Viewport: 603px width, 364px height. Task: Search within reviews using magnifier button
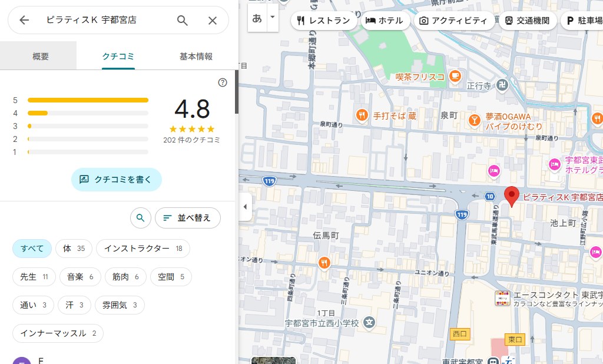pyautogui.click(x=140, y=218)
